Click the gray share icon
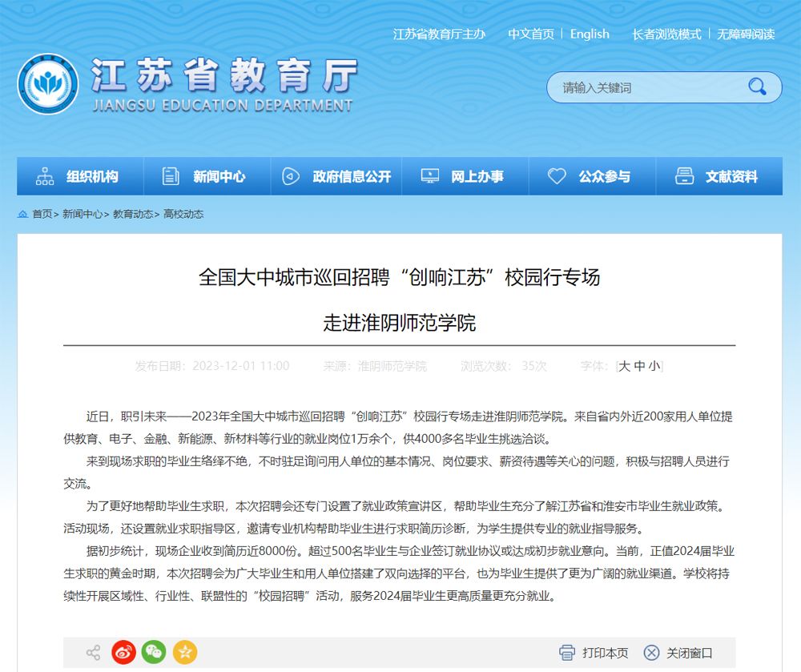 point(94,652)
